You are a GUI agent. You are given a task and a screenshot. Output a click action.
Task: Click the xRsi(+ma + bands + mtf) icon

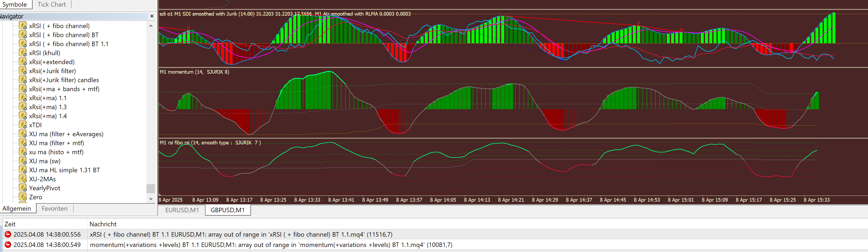click(23, 89)
